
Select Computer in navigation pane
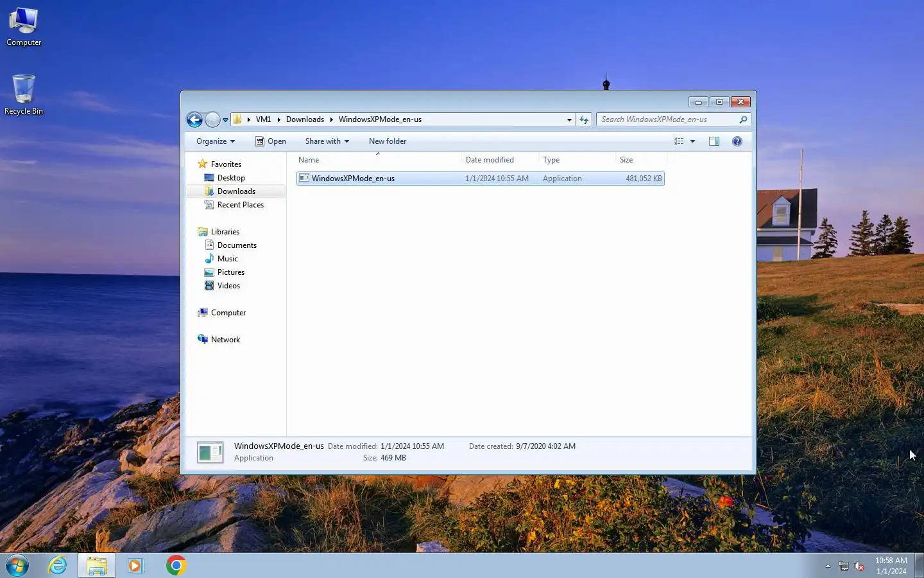coord(228,313)
